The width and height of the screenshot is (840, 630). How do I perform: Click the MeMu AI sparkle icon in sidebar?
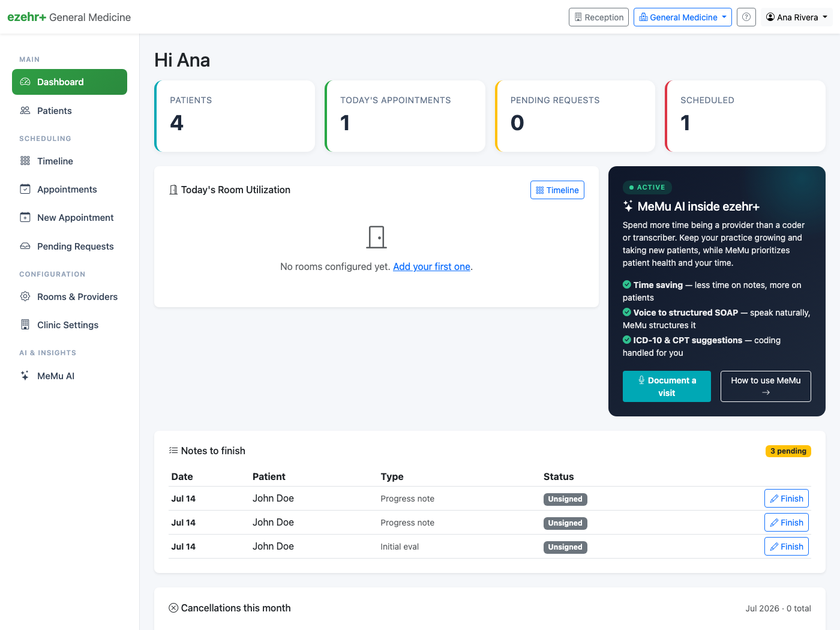pos(25,376)
